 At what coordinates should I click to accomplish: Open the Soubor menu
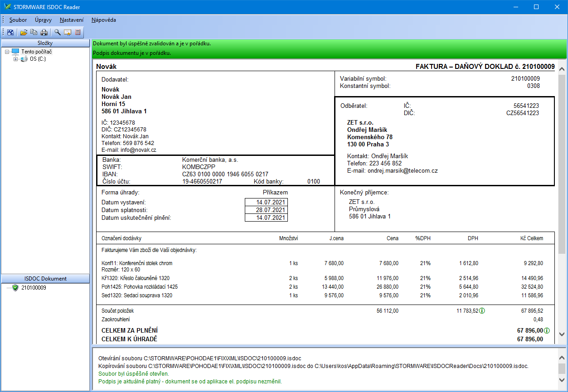click(18, 20)
